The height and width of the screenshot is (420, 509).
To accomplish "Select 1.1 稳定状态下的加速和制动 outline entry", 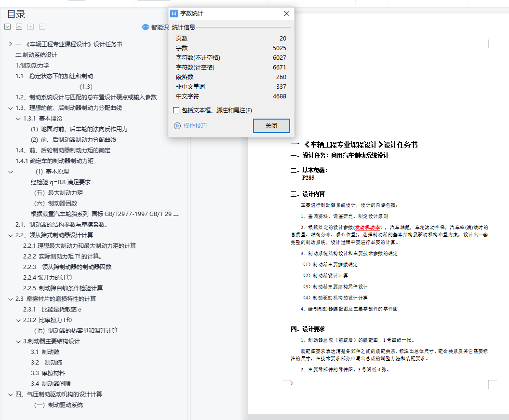I will (54, 76).
